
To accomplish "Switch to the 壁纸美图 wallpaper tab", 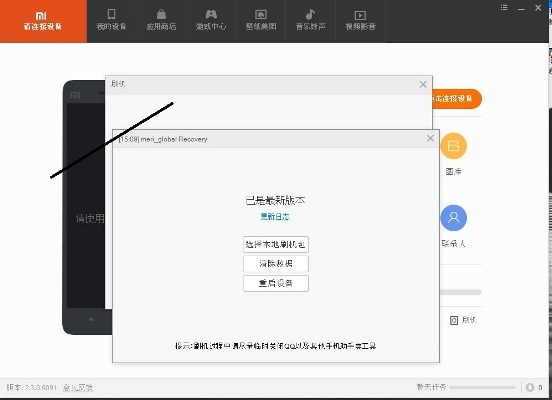I will (261, 20).
